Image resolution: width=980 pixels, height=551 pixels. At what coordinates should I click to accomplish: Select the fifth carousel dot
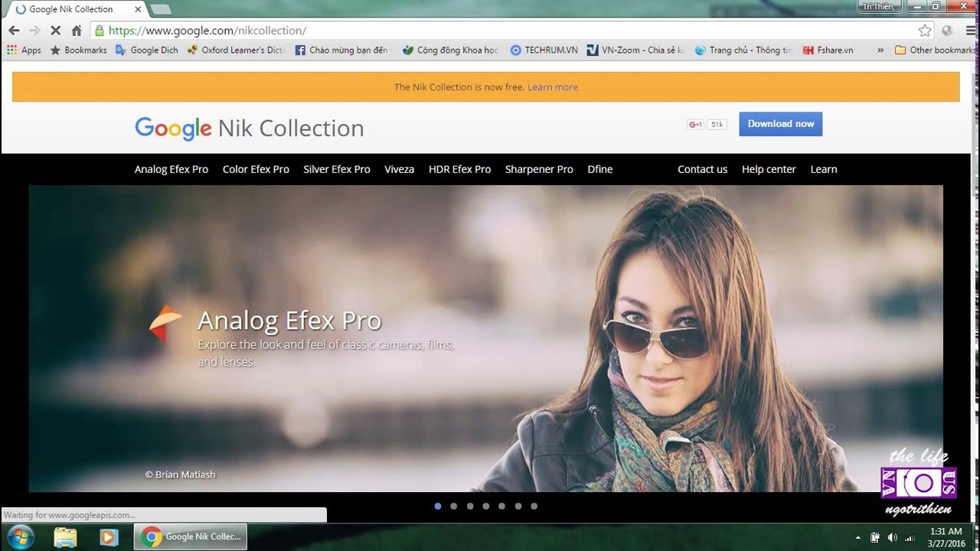coord(502,506)
